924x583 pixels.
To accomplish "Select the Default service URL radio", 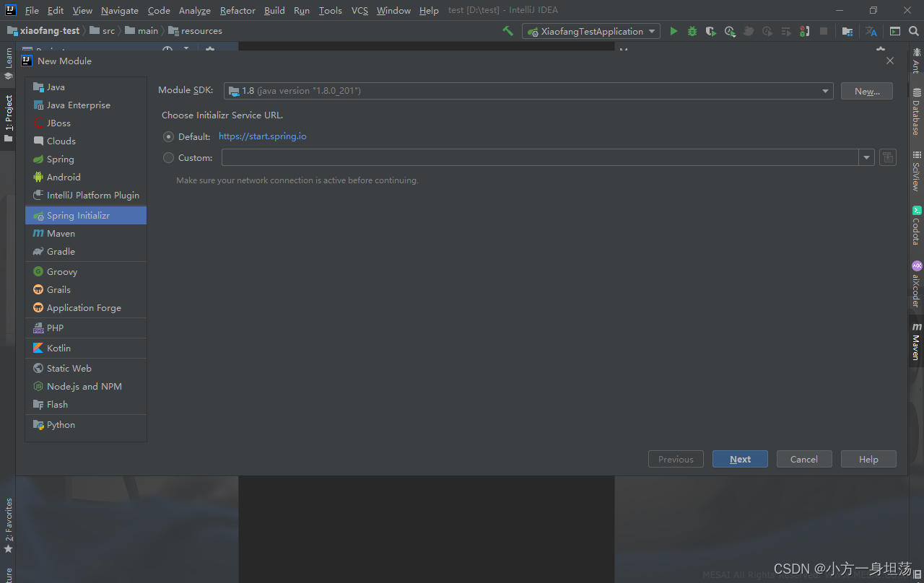I will [169, 136].
